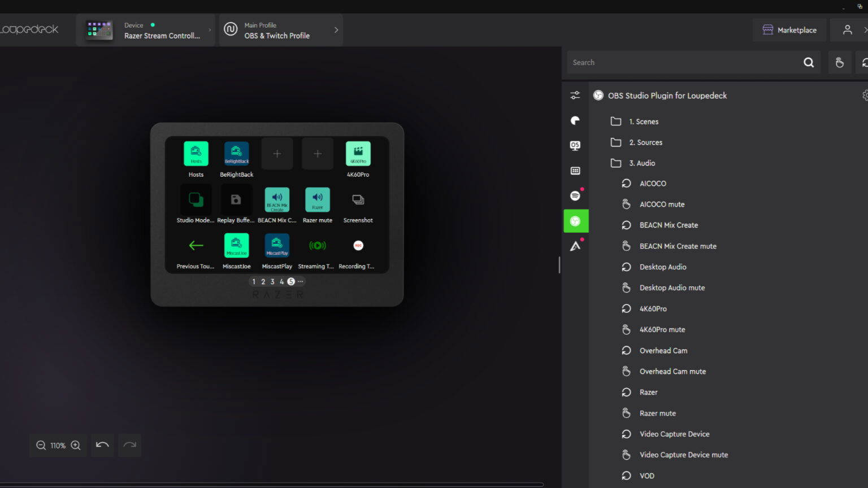Viewport: 868px width, 488px height.
Task: Click the search magnifier icon
Action: 809,63
